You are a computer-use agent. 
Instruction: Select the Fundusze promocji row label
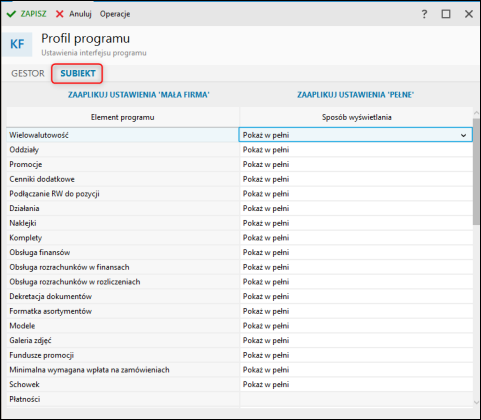(x=42, y=355)
